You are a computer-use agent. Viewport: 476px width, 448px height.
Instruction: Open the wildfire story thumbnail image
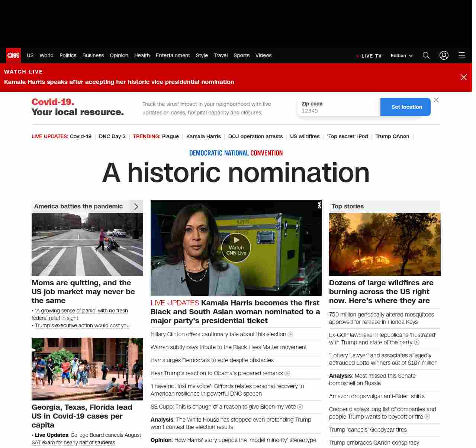pyautogui.click(x=385, y=244)
